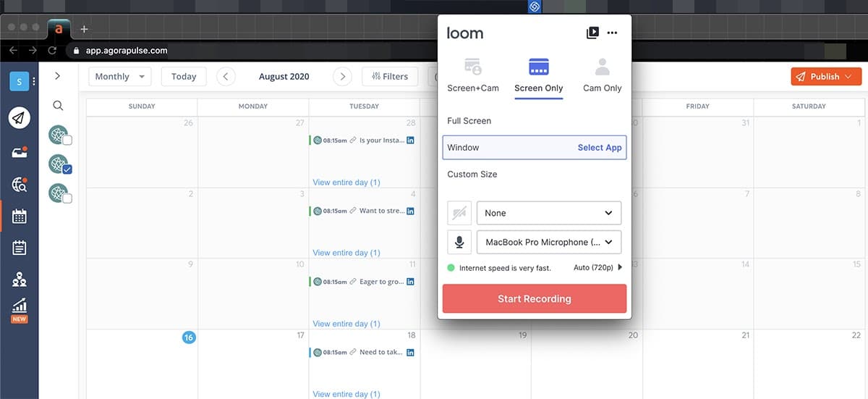Toggle the camera off icon

(x=459, y=213)
